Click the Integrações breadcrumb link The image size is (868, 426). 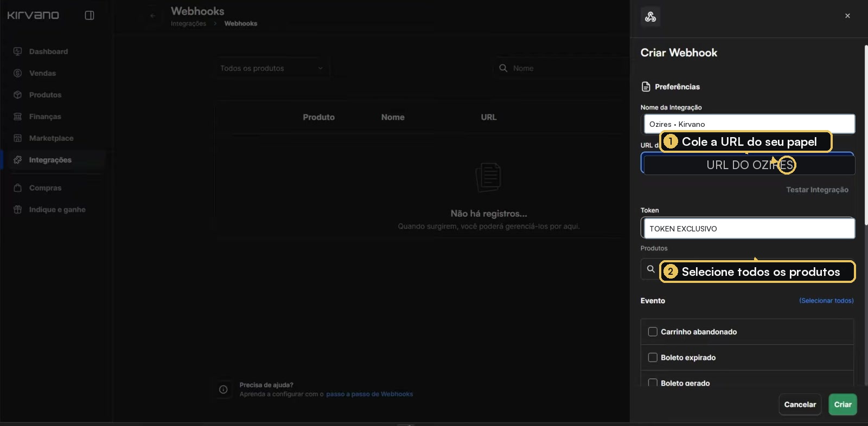(x=188, y=23)
